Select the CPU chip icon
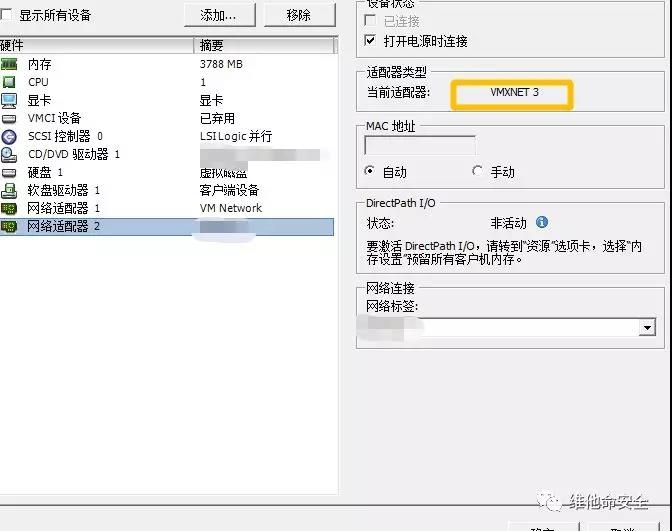672x531 pixels. [9, 82]
